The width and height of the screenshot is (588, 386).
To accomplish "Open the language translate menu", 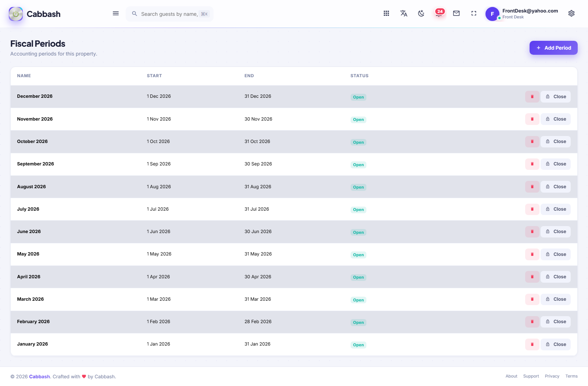I will click(404, 14).
